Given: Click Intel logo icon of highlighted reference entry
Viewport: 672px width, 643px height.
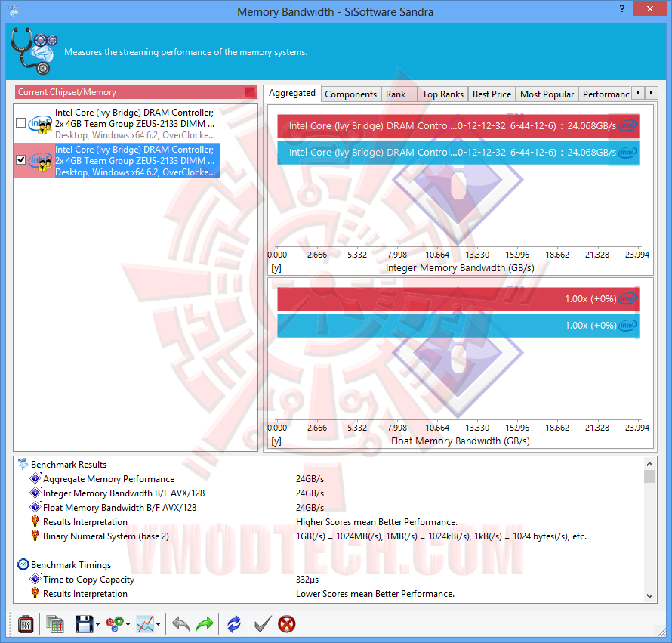Looking at the screenshot, I should click(40, 161).
